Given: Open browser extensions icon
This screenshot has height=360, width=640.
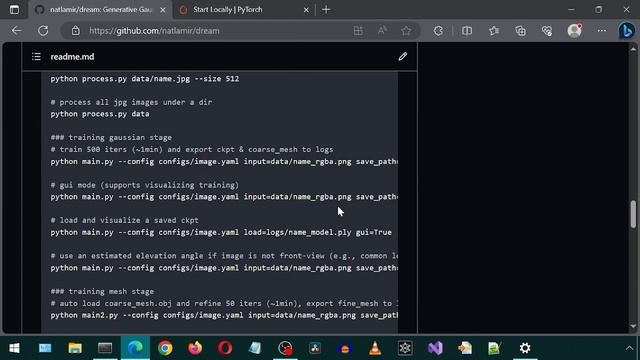Looking at the screenshot, I should tap(438, 31).
